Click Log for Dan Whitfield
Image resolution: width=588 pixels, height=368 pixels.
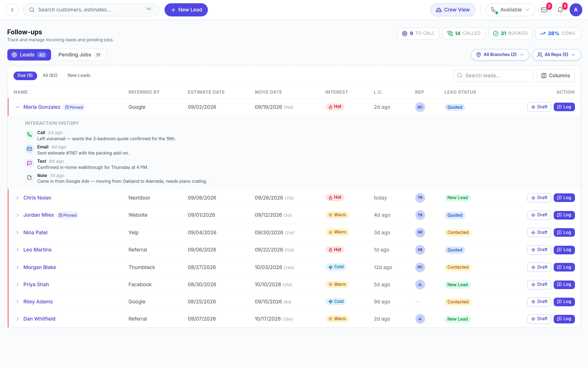click(x=564, y=319)
